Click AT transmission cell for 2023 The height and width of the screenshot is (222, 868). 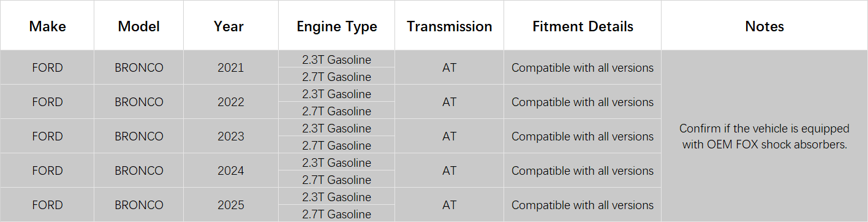(x=449, y=136)
